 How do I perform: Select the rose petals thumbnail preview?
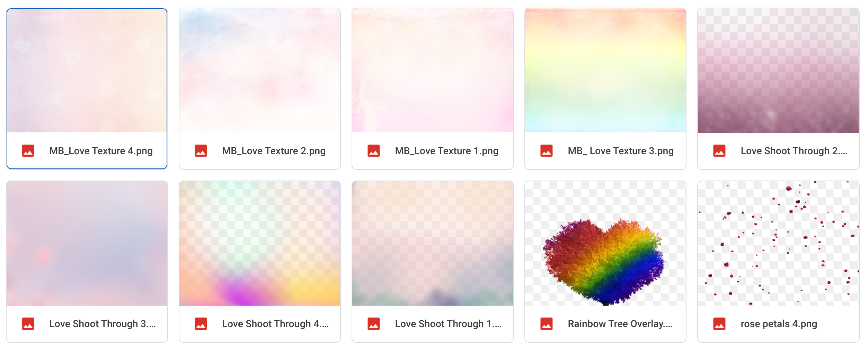pos(778,244)
